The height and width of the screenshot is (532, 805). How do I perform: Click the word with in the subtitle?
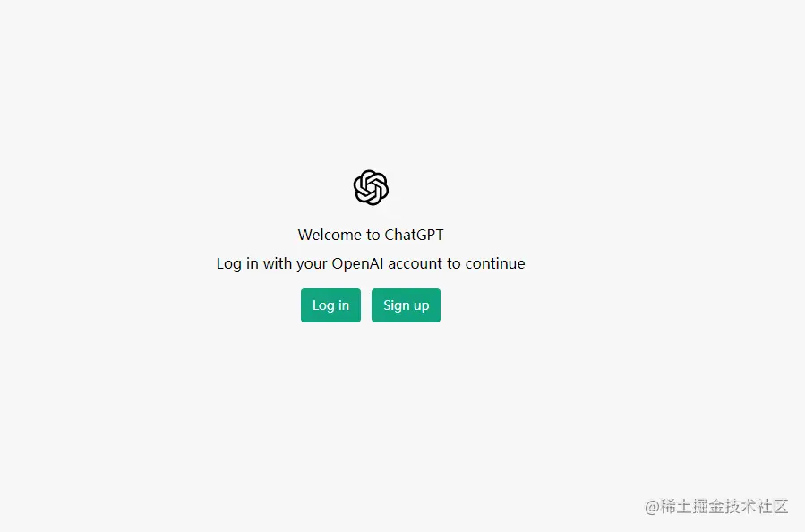click(x=278, y=263)
